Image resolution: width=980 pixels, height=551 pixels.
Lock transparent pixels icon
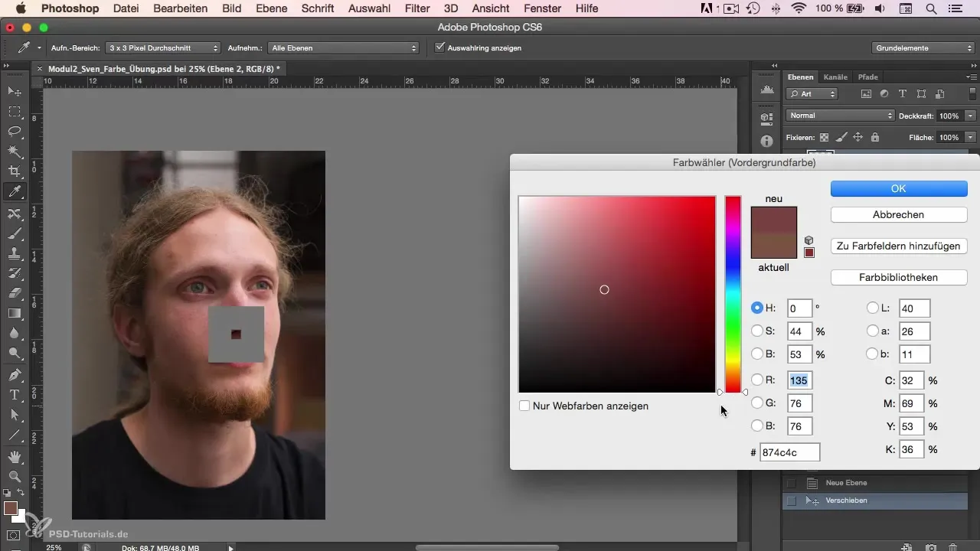825,138
